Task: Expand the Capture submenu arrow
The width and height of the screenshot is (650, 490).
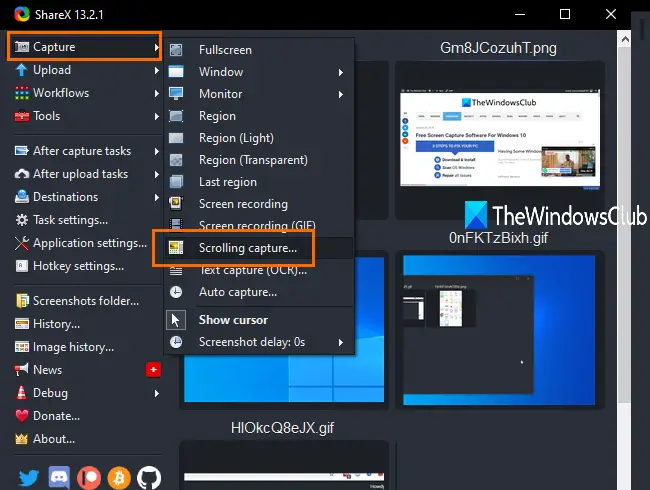Action: pyautogui.click(x=156, y=47)
